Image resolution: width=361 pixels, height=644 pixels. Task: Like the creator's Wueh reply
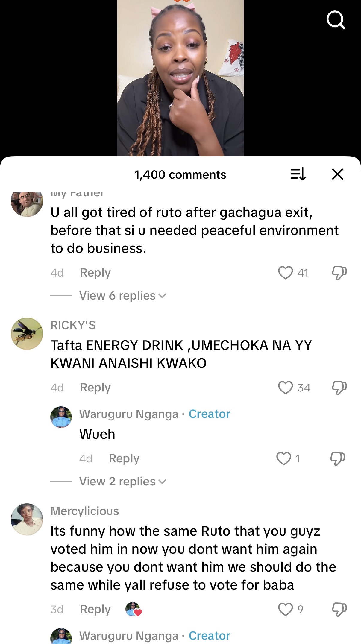(283, 458)
